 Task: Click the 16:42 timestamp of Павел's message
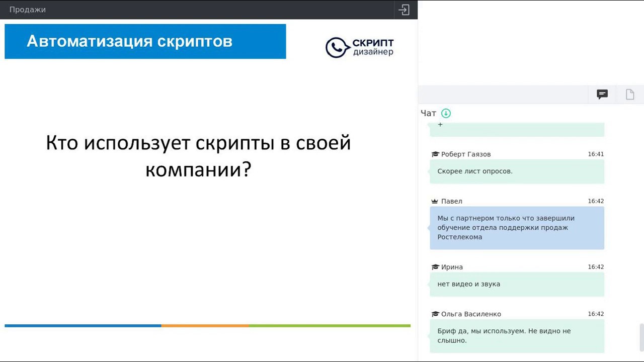coord(596,201)
